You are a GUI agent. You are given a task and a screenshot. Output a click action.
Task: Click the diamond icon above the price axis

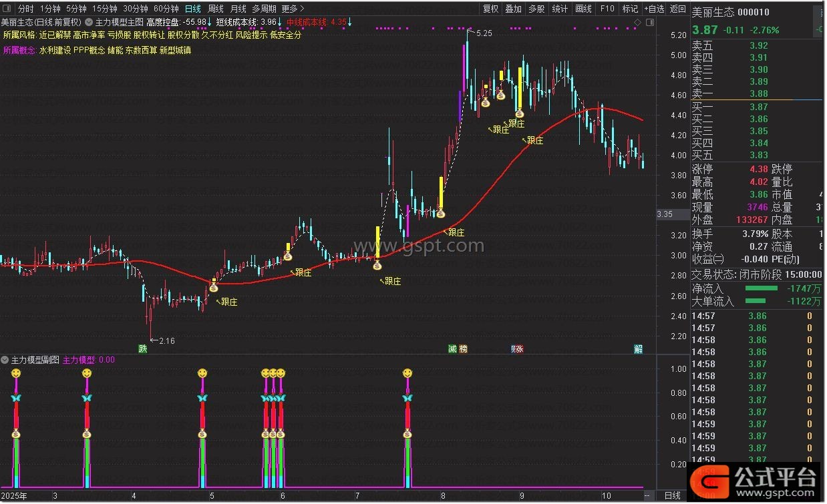(637, 22)
